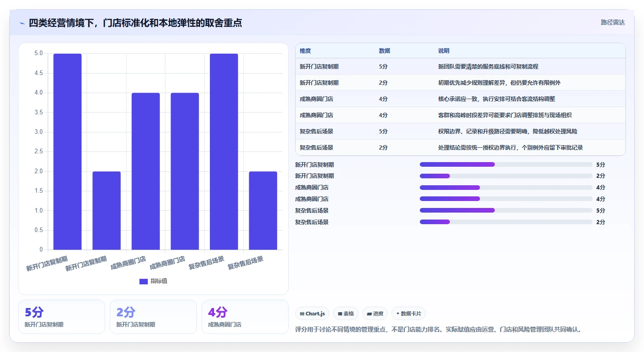
Task: Click the 2分 progress bar for 新开门店复制期
Action: 506,176
